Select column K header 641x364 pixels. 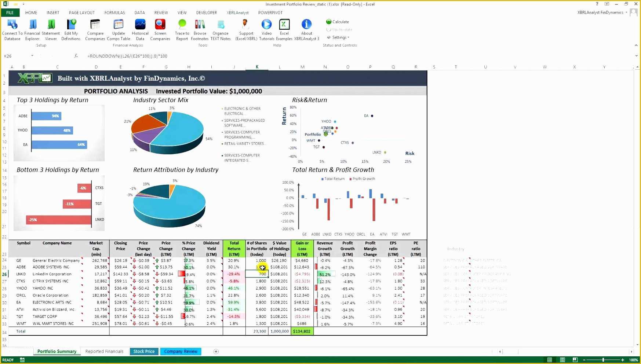pos(257,67)
